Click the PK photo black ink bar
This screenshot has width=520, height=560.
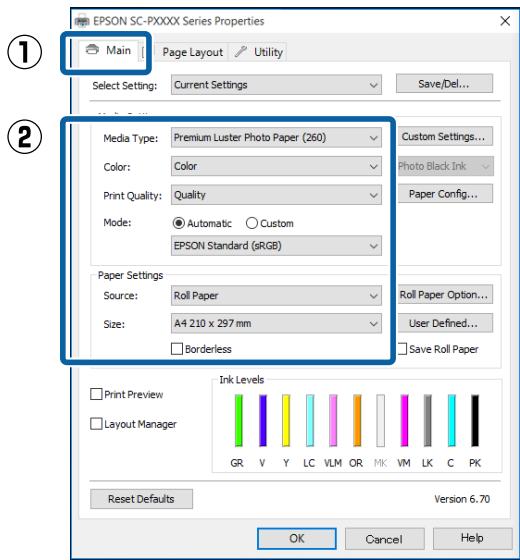tap(475, 420)
